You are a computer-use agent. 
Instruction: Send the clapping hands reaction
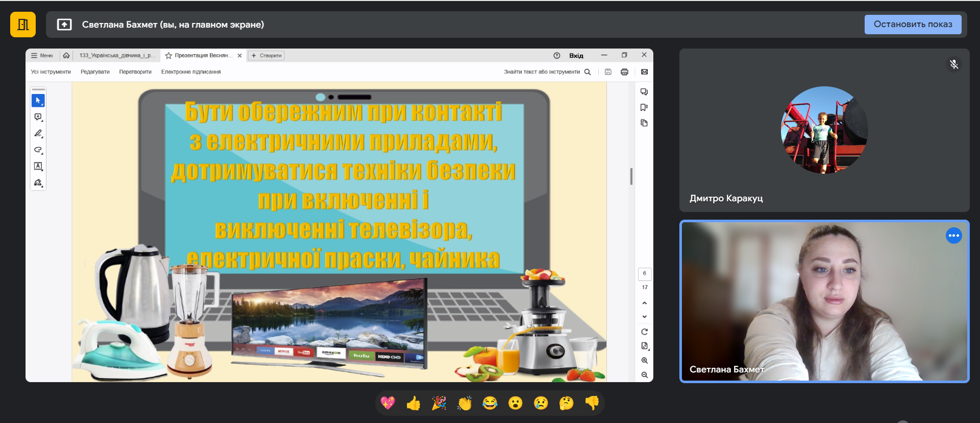coord(464,404)
